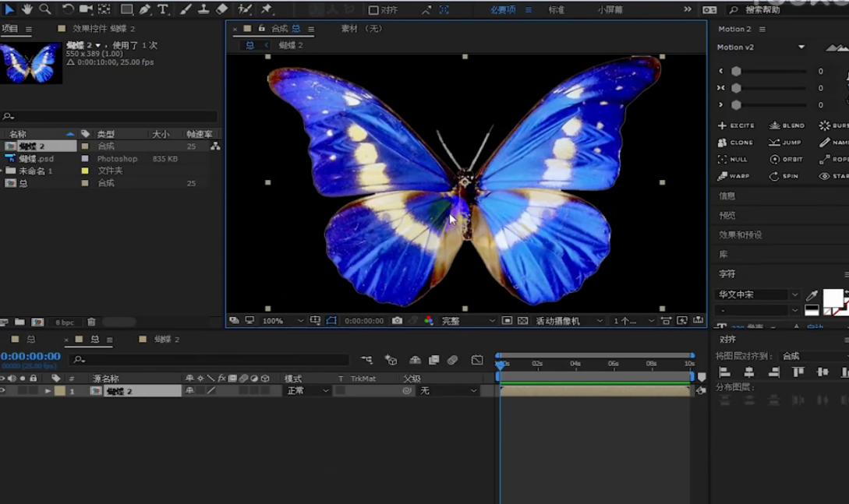Select the Puppet Pin tool

click(x=267, y=9)
